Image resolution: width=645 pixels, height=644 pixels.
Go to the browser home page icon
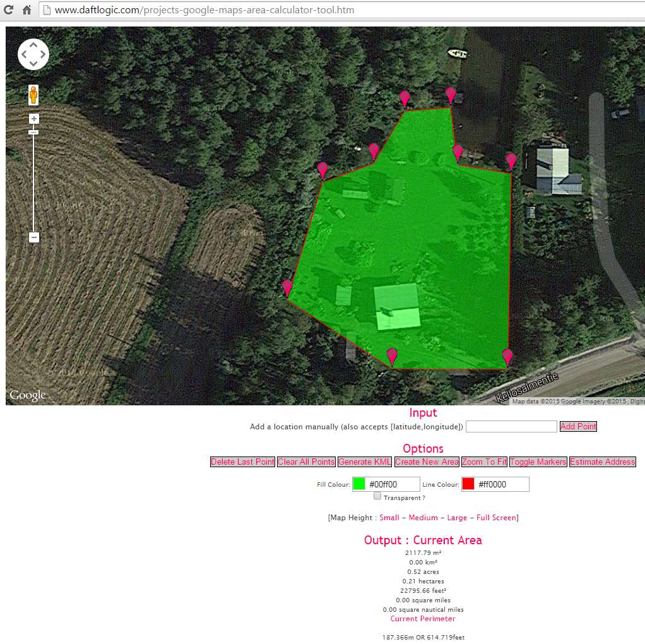[27, 10]
